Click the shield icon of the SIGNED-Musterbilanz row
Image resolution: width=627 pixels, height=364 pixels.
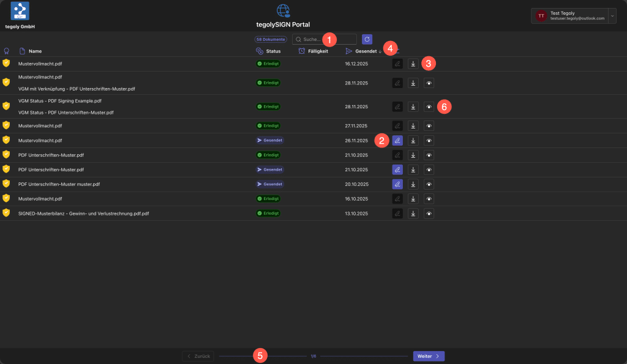(6, 213)
